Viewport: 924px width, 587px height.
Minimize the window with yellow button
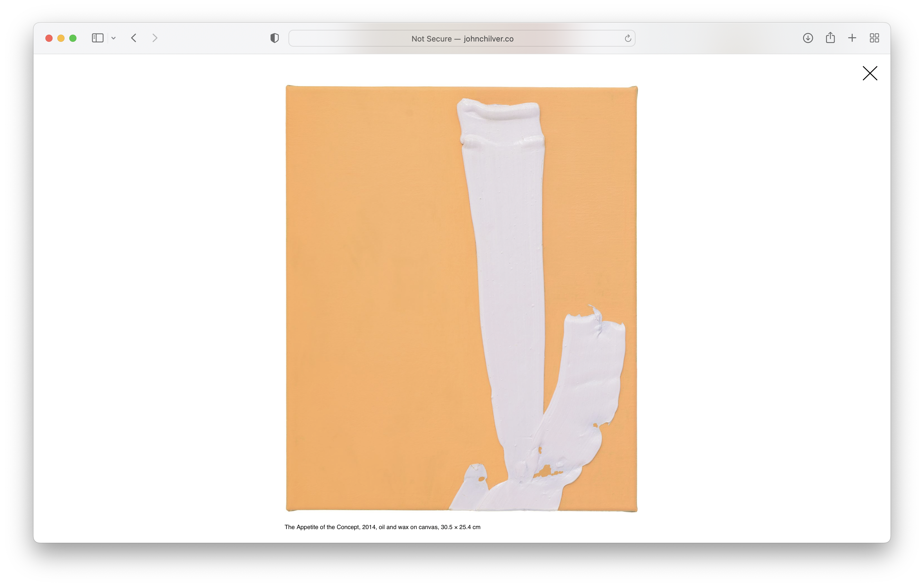click(61, 38)
